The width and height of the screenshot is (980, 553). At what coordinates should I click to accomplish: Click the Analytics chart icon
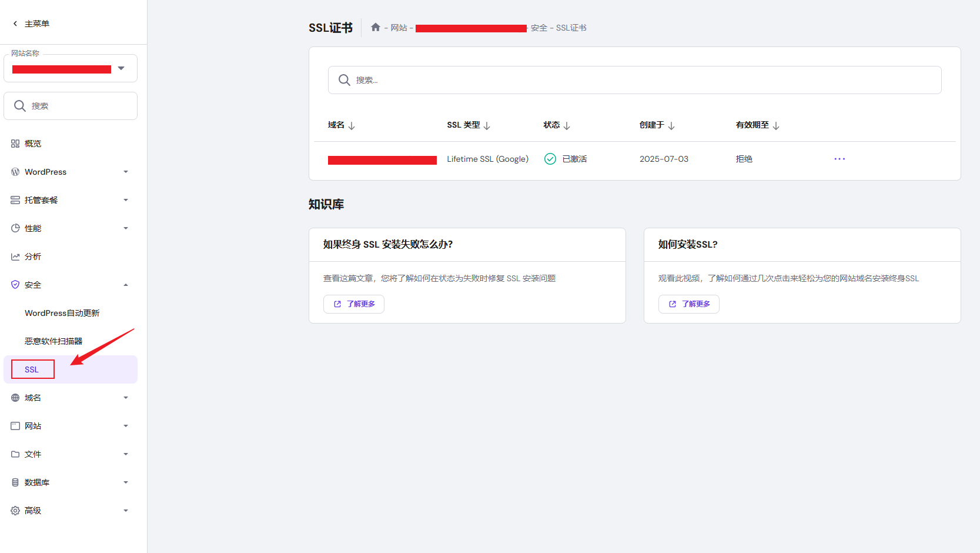pos(15,256)
